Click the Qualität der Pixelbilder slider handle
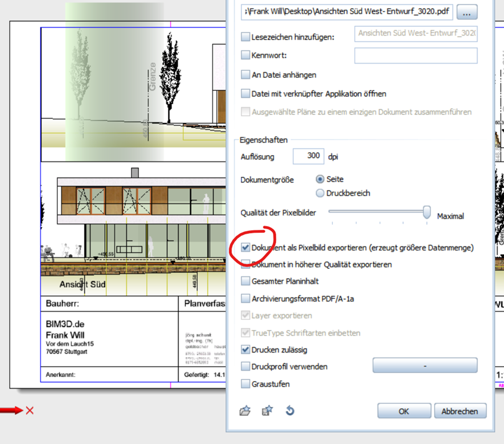This screenshot has height=444, width=504. [x=427, y=212]
